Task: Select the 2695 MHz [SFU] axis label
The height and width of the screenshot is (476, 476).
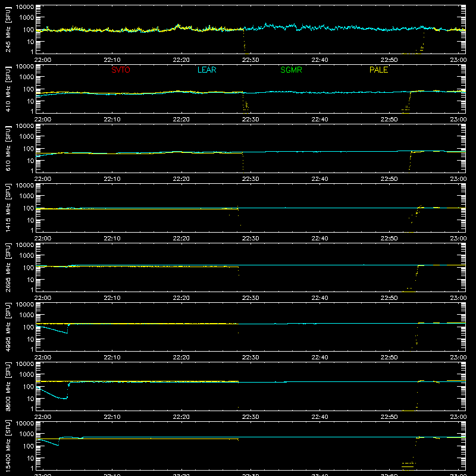Action: pyautogui.click(x=8, y=267)
